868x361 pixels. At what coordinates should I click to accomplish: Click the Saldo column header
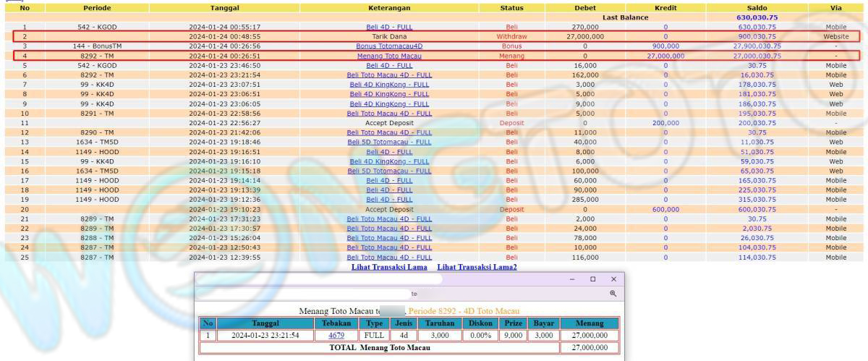(x=757, y=8)
